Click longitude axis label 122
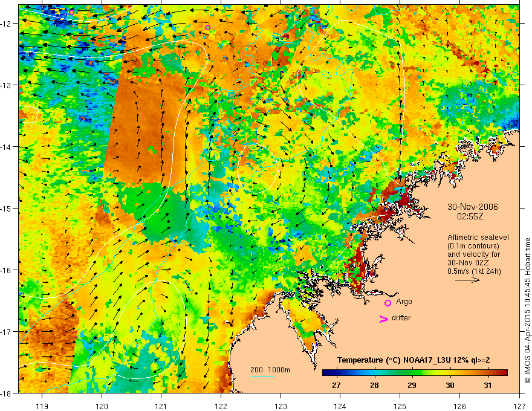The height and width of the screenshot is (411, 532). point(221,406)
